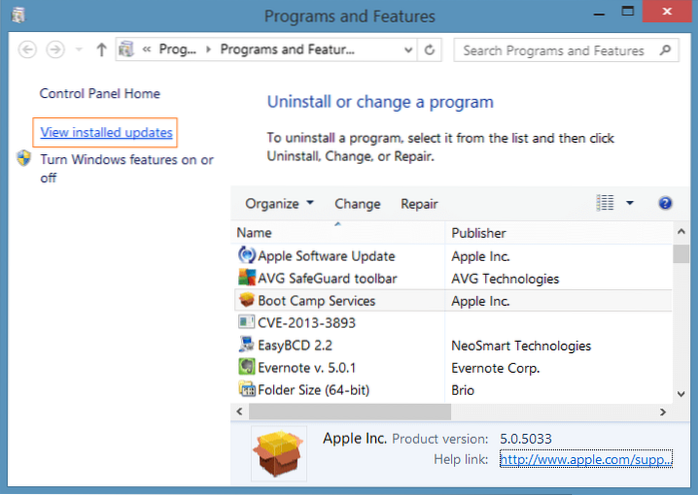Open View installed updates link
Image resolution: width=698 pixels, height=495 pixels.
106,132
